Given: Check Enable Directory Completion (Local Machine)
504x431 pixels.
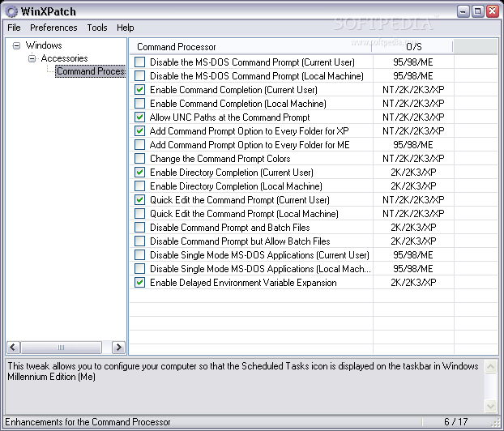Looking at the screenshot, I should coord(140,186).
